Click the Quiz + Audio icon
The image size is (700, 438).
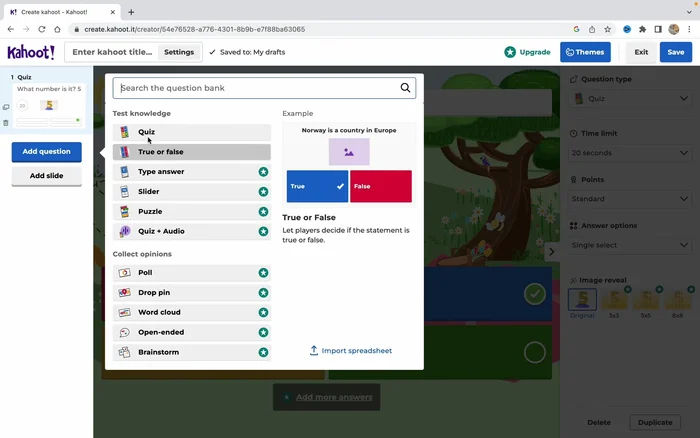[124, 232]
